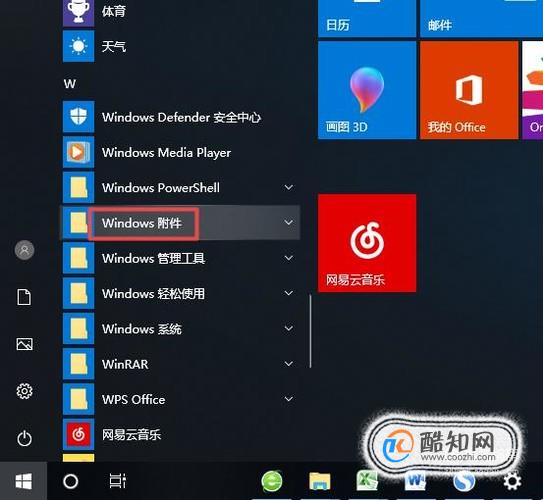Viewport: 543px width, 500px height.
Task: Click the Windows 系统 folder icon
Action: point(78,329)
